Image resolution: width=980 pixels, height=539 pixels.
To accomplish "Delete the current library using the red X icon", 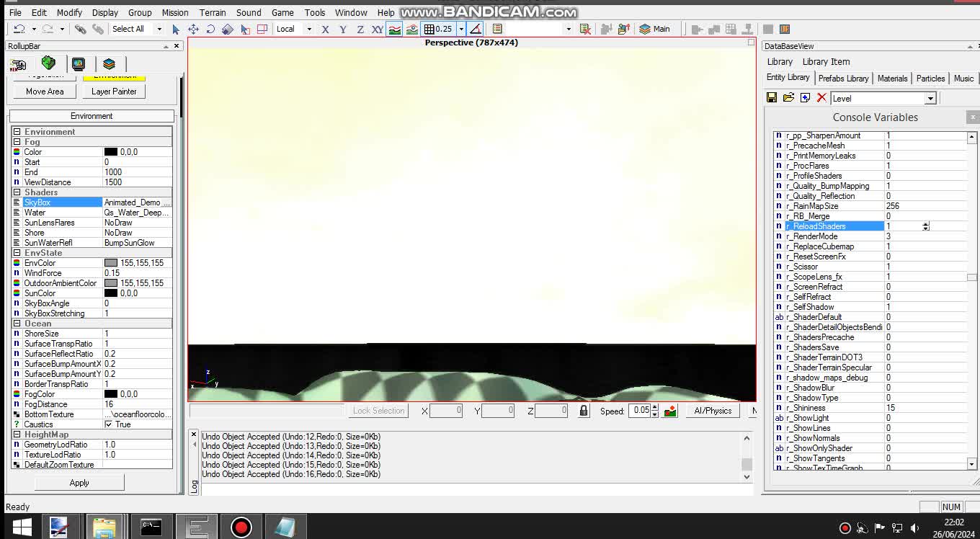I will click(x=821, y=97).
